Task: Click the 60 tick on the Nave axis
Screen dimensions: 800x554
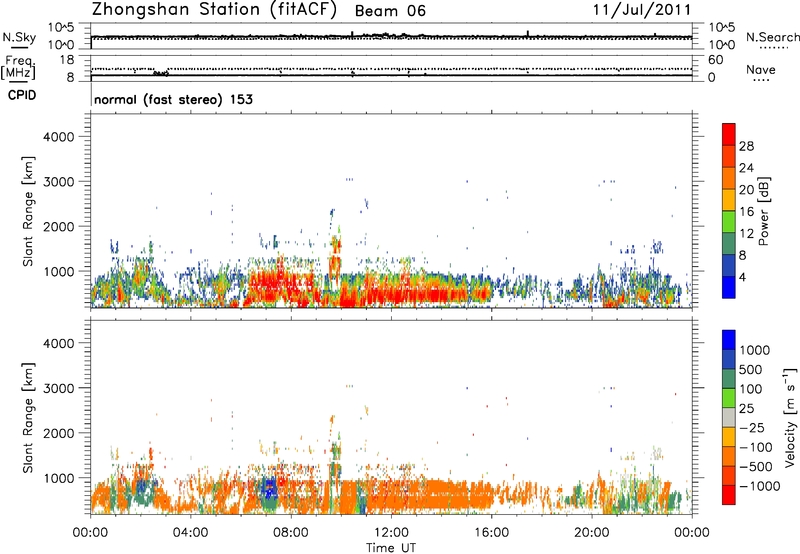Action: (715, 60)
